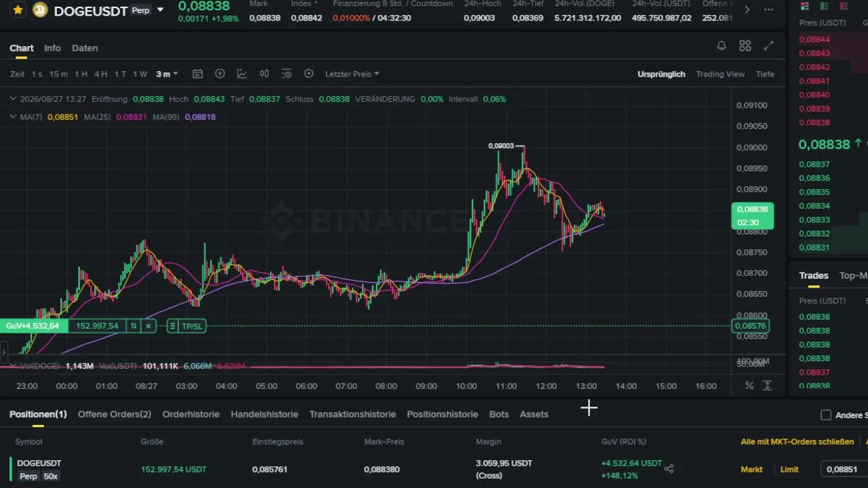The image size is (868, 488).
Task: Close position with X on chart label
Action: 149,326
